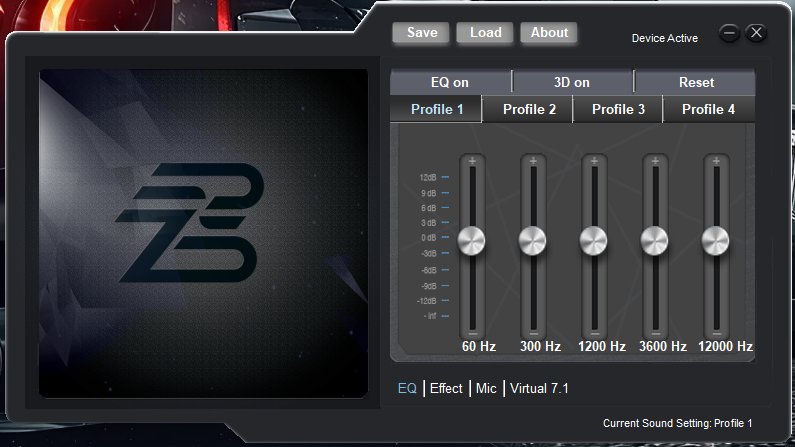Click the Save button
The height and width of the screenshot is (447, 795).
[x=421, y=33]
